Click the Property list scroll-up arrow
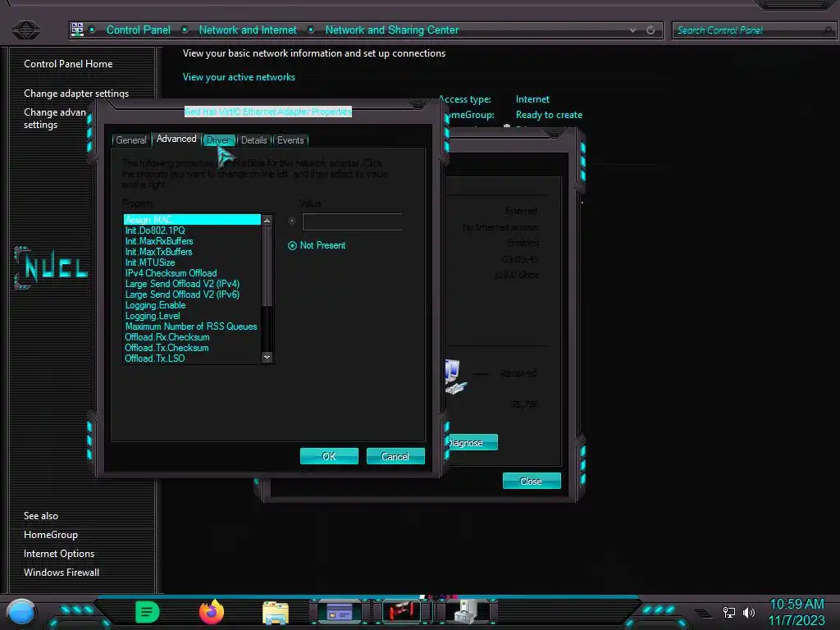840x630 pixels. pos(267,220)
